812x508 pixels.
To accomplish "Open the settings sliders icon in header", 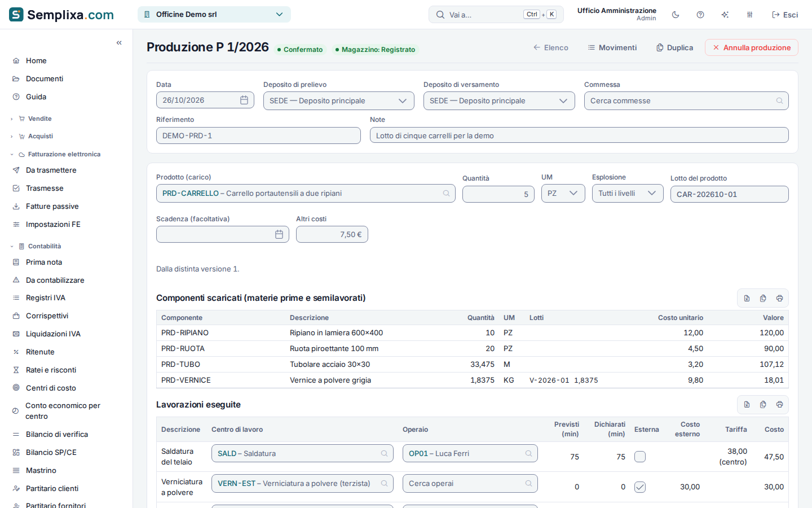I will pos(750,15).
